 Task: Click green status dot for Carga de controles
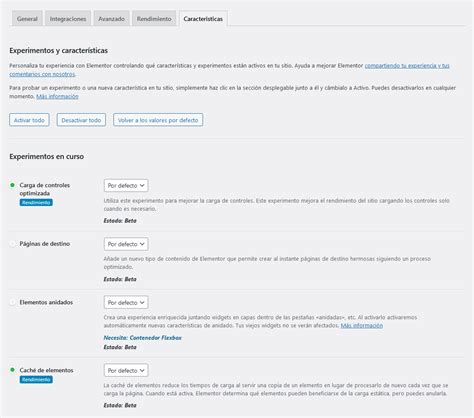12,185
